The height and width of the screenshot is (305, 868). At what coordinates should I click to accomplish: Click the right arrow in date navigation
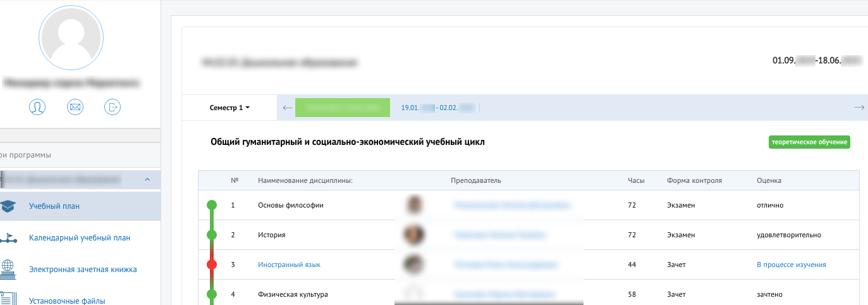(859, 108)
